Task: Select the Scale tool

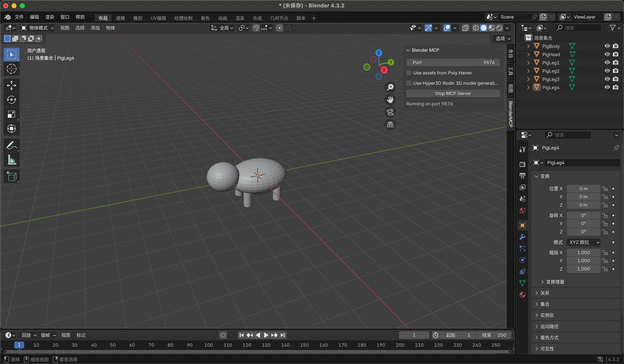Action: tap(11, 114)
